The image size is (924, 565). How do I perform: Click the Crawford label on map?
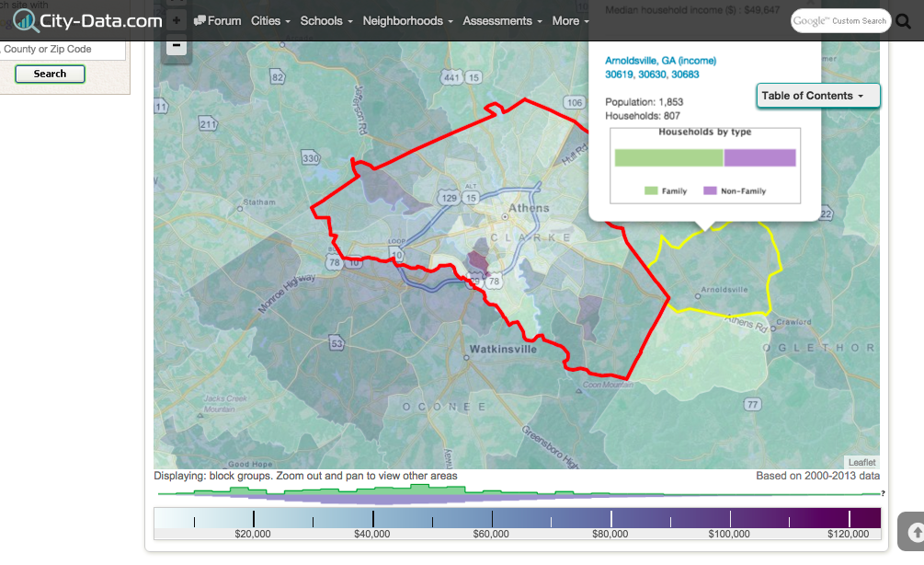793,322
